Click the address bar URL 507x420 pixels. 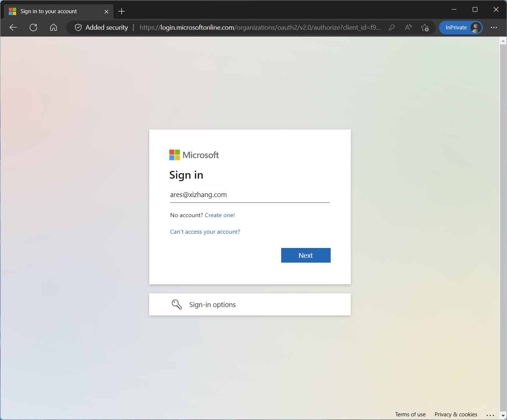click(x=260, y=28)
